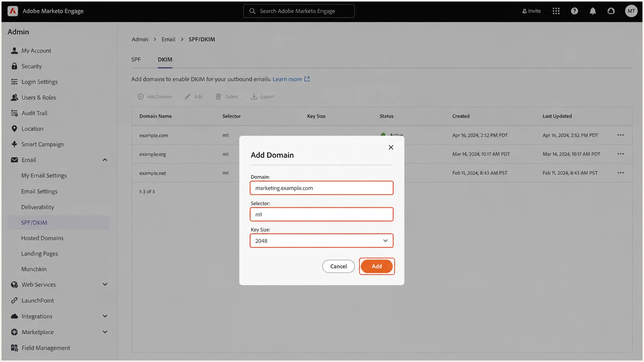Click the Email breadcrumb link
This screenshot has width=644, height=362.
tap(168, 39)
